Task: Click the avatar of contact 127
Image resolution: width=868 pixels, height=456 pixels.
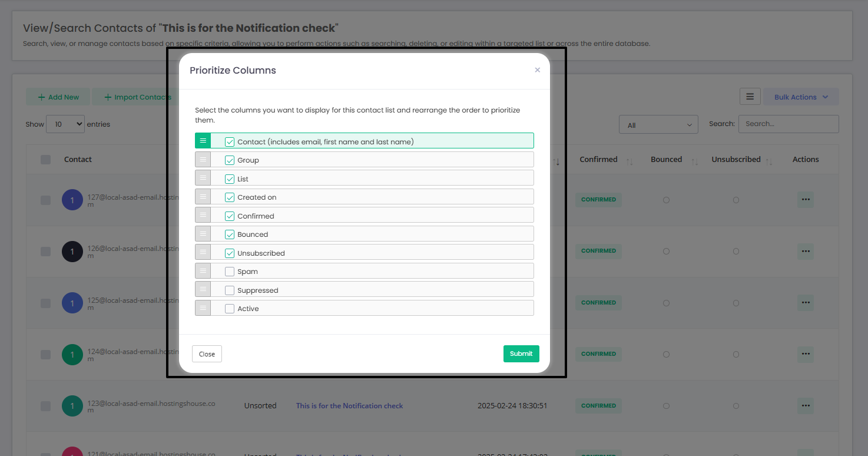Action: (x=72, y=200)
